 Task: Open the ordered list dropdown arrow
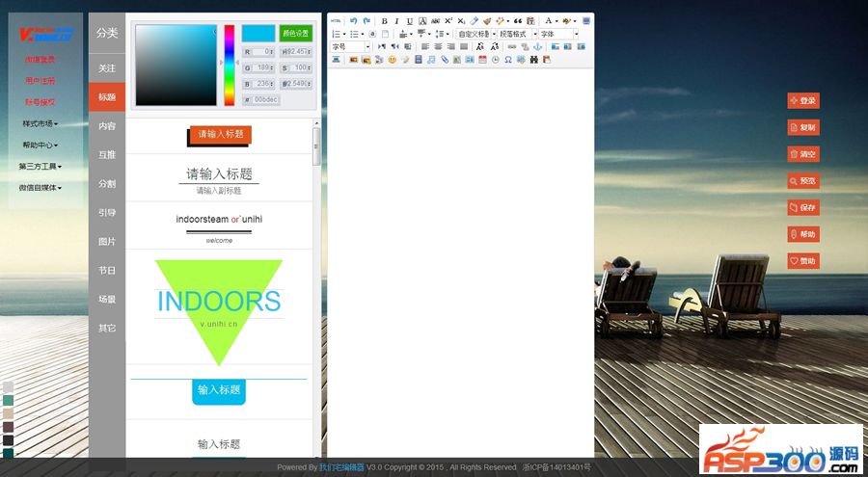[344, 34]
